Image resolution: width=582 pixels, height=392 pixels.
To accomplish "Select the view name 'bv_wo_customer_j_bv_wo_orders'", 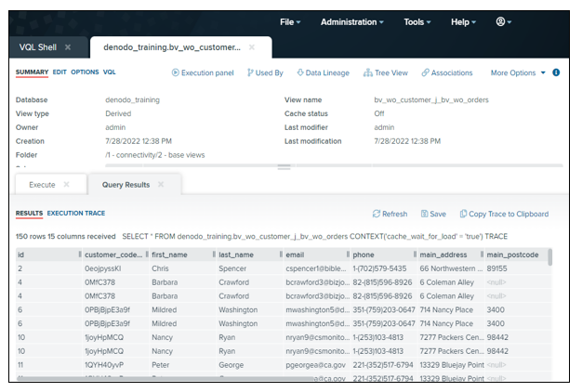I will pos(431,99).
